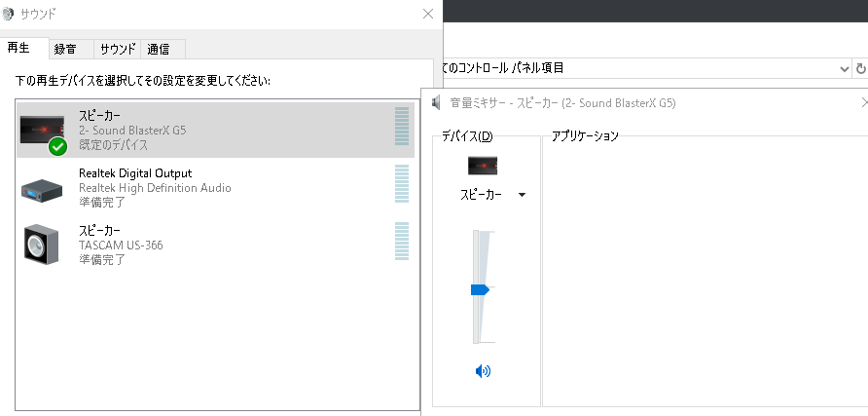
Task: Close the サウンド dialog window
Action: tap(427, 14)
